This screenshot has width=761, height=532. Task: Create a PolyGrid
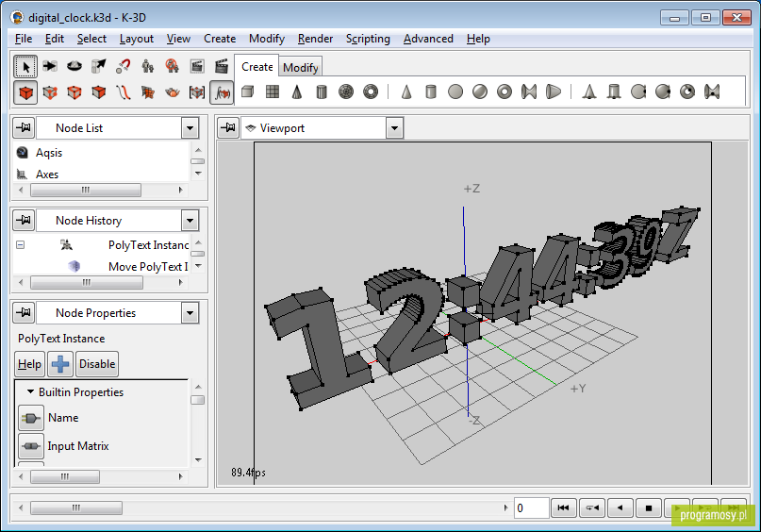pyautogui.click(x=273, y=91)
